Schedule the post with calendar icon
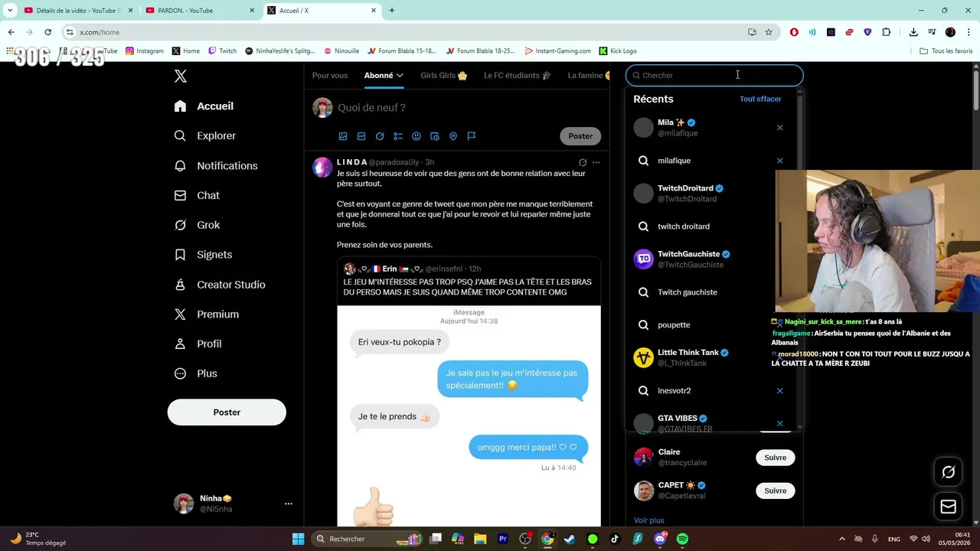The height and width of the screenshot is (551, 980). pyautogui.click(x=435, y=136)
